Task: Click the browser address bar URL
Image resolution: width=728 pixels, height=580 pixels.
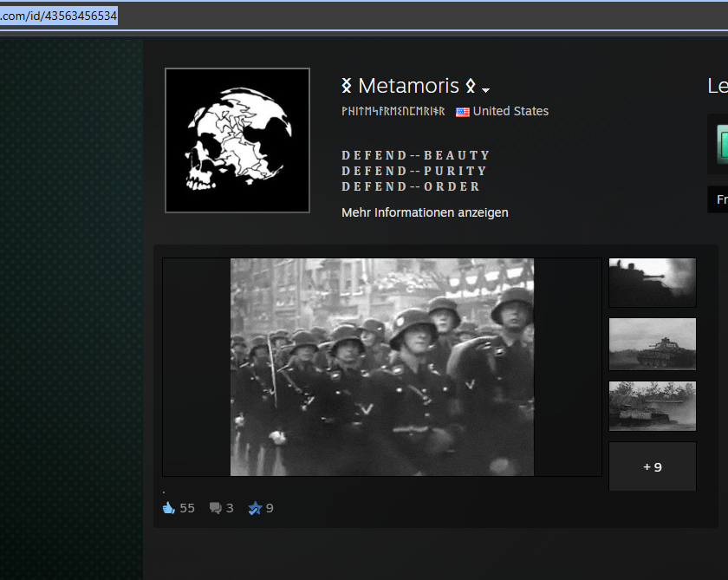Action: (59, 16)
